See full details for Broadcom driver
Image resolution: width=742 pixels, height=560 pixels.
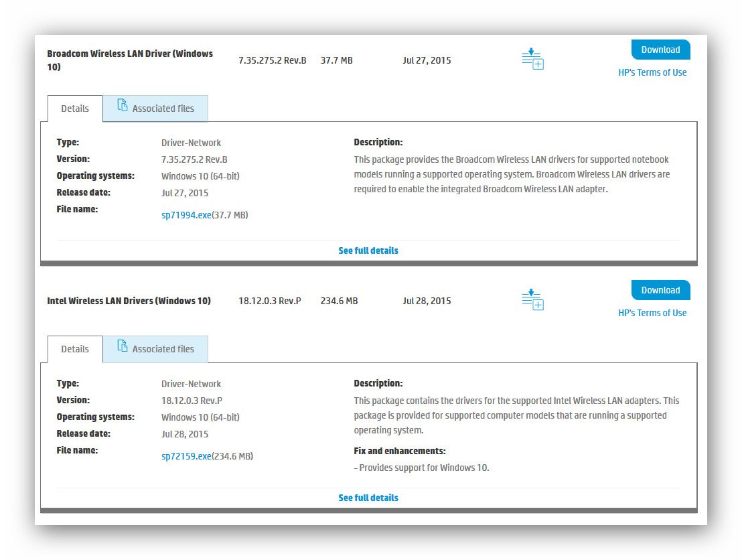click(x=368, y=251)
